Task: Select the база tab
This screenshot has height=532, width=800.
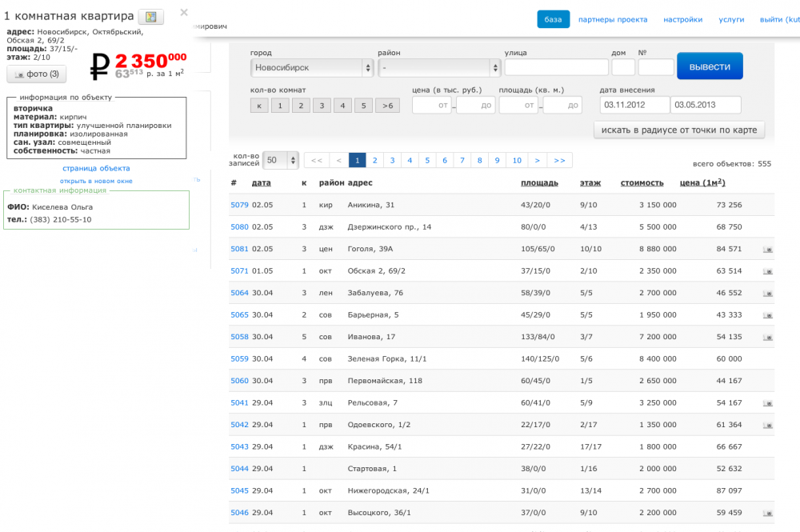Action: [x=553, y=19]
